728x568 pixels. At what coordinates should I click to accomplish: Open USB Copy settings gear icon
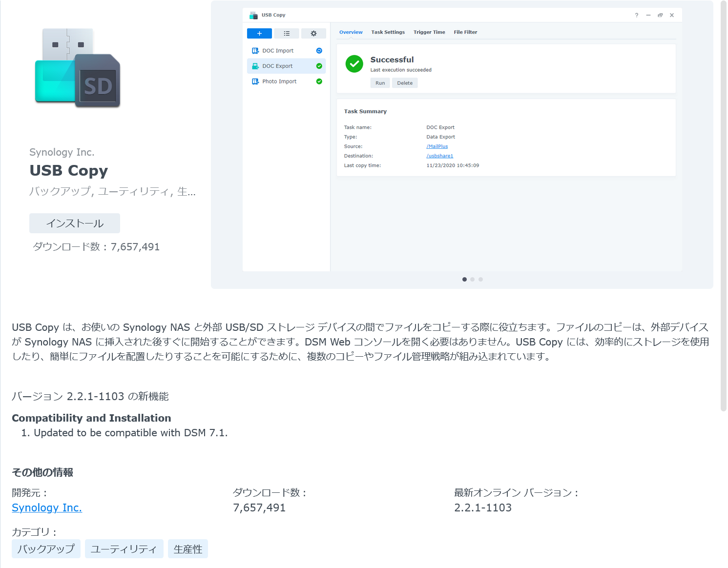[313, 33]
